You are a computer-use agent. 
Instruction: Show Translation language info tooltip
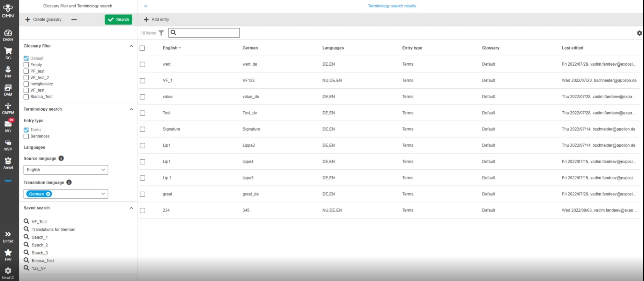[69, 182]
